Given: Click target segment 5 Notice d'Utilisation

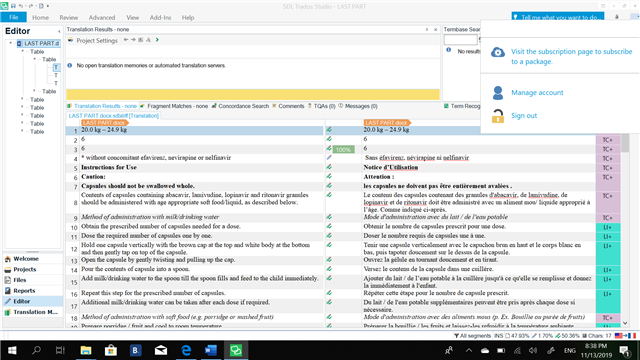Looking at the screenshot, I should click(x=391, y=167).
